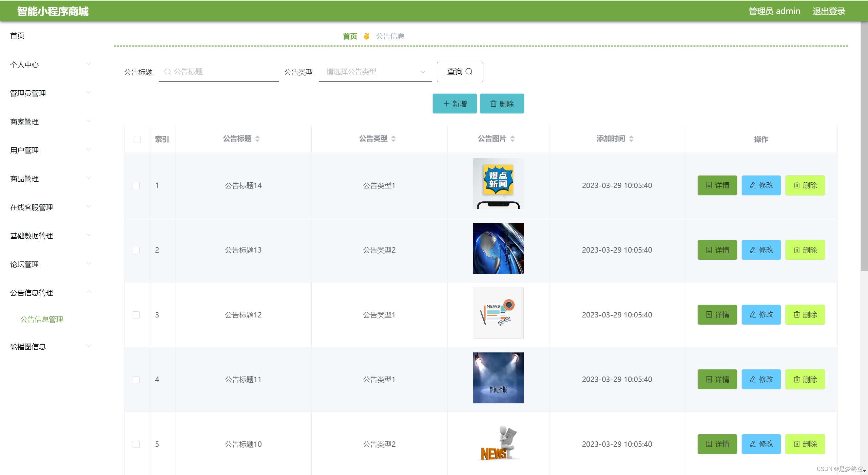Toggle the select-all checkbox in table header
Viewport: 868px width, 475px height.
pos(137,139)
